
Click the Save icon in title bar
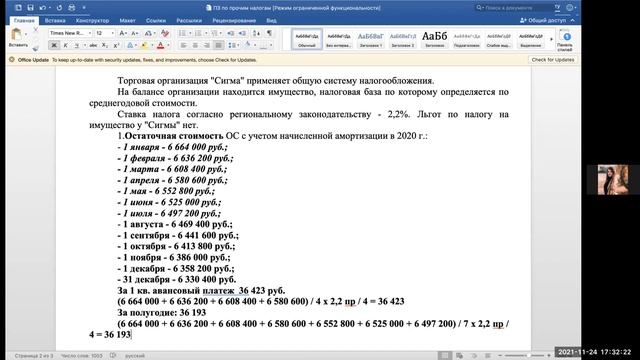point(30,8)
